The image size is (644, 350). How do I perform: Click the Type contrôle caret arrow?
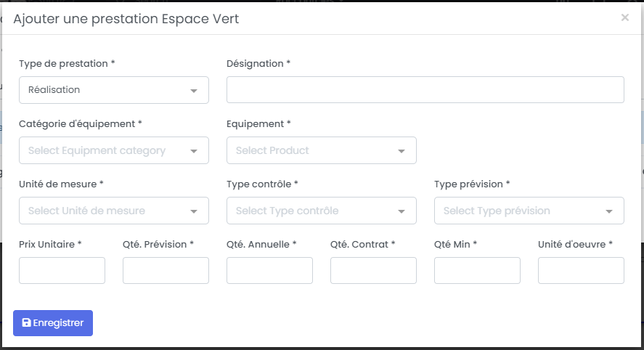click(402, 211)
